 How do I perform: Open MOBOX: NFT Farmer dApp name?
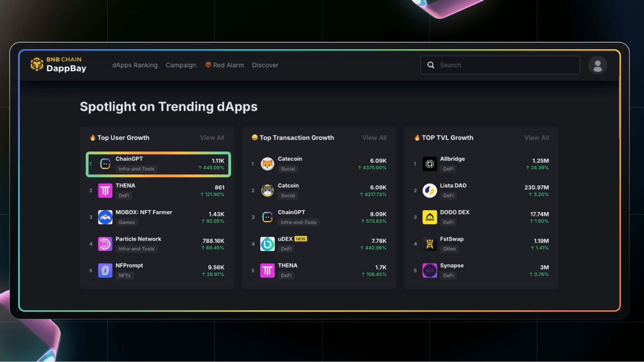click(144, 212)
